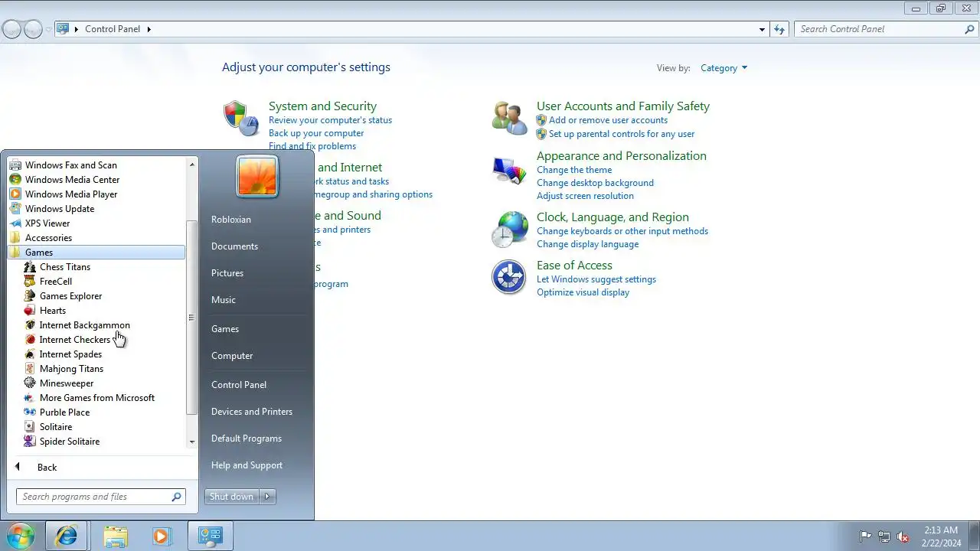
Task: Click Change display language link
Action: [587, 244]
